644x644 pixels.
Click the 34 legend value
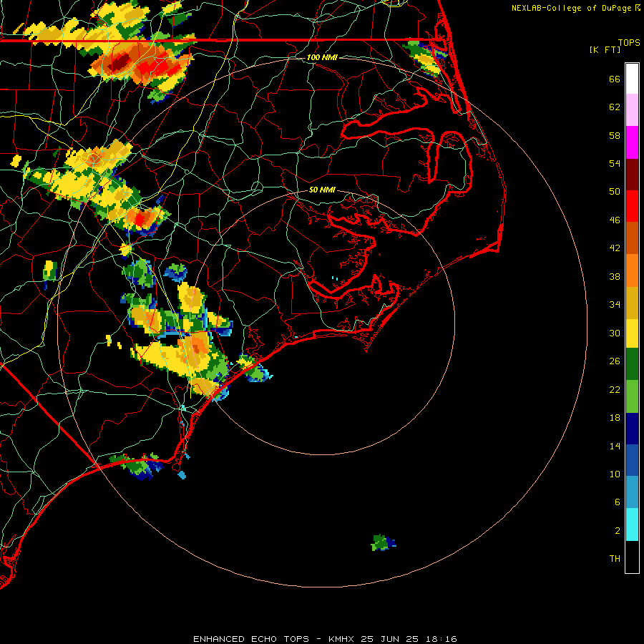[615, 305]
